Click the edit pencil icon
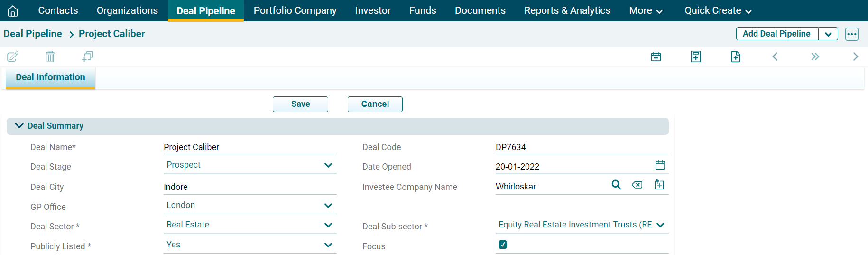Image resolution: width=868 pixels, height=255 pixels. coord(13,57)
